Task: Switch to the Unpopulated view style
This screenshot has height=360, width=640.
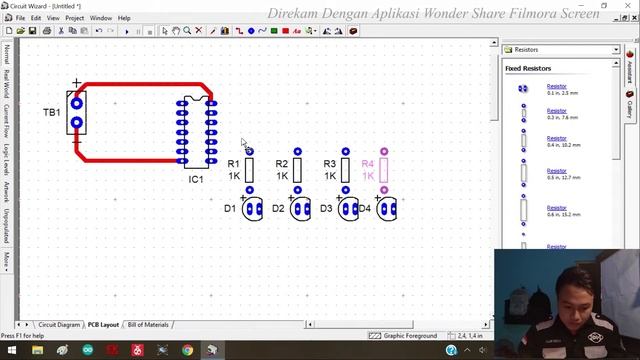Action: pyautogui.click(x=7, y=226)
